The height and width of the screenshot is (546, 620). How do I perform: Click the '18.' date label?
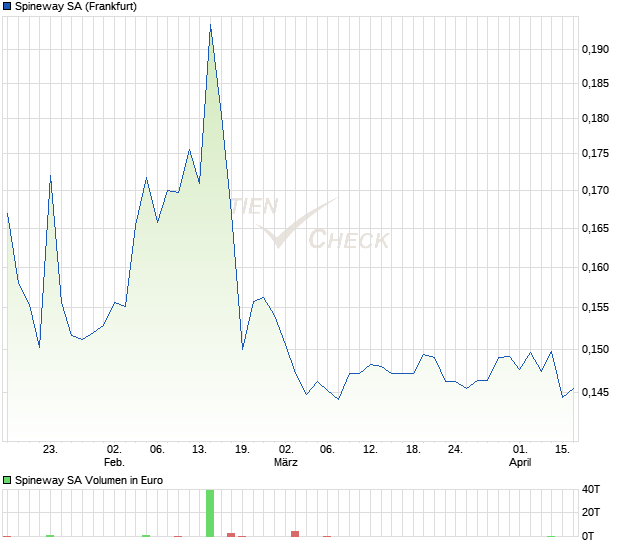(413, 450)
